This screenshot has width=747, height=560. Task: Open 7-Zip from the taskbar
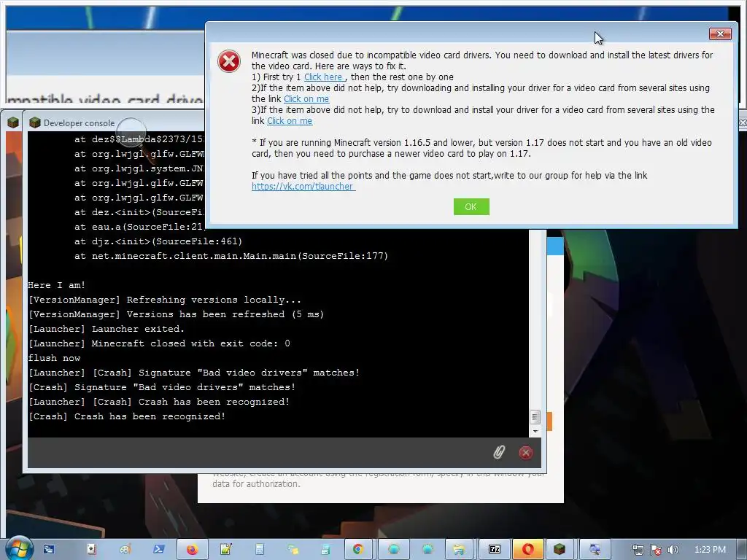coord(495,550)
